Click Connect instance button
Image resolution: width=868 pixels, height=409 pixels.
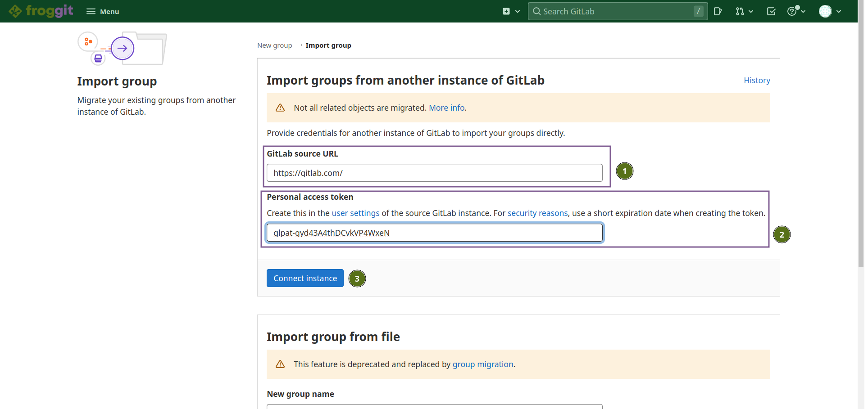(305, 278)
